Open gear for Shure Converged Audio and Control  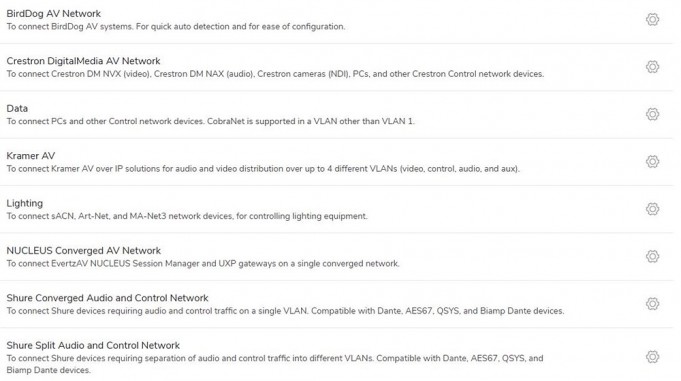point(652,304)
